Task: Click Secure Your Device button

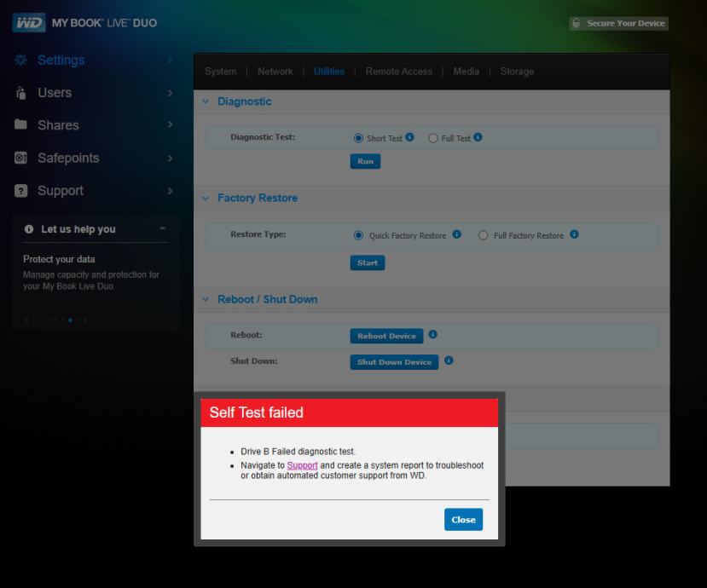Action: point(618,23)
